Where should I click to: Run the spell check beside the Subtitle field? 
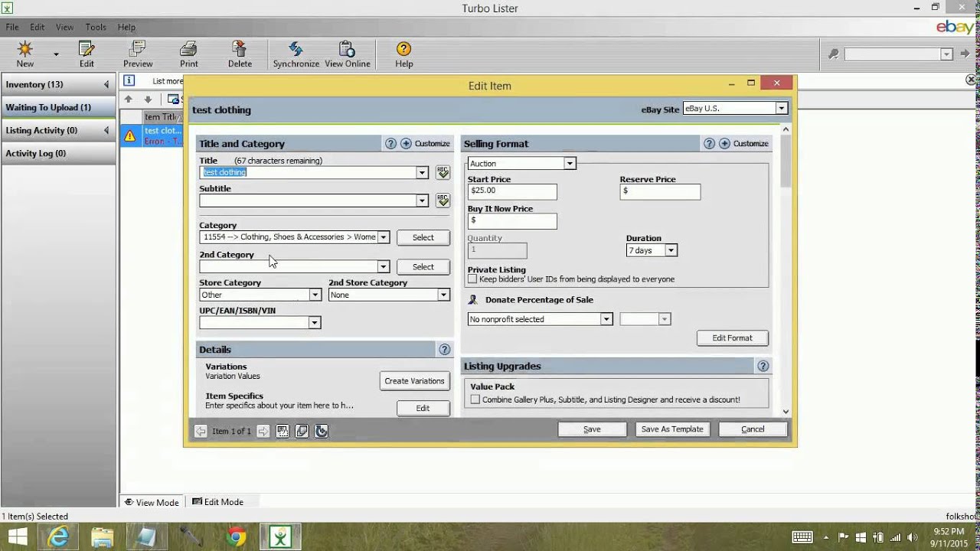[443, 201]
